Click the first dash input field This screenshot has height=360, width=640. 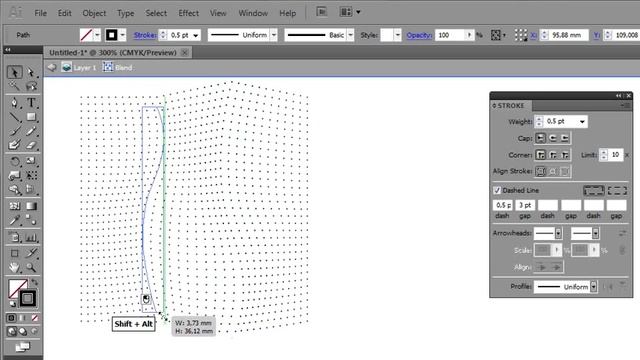[503, 205]
